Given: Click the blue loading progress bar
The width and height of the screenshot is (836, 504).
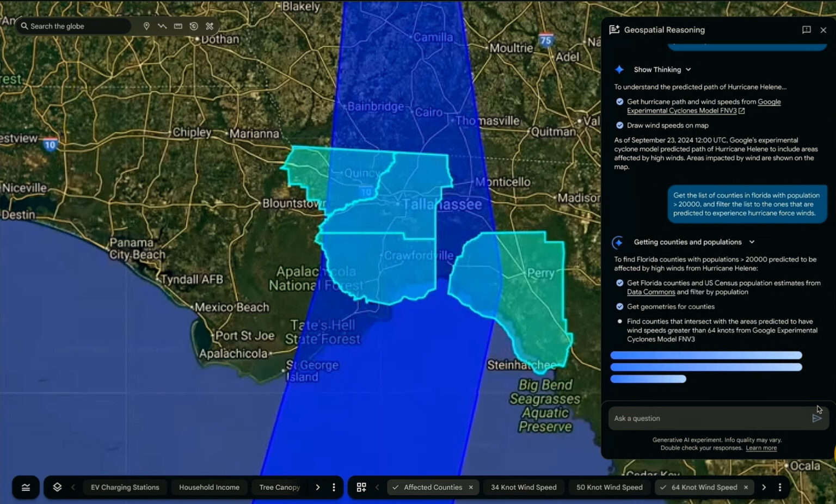Looking at the screenshot, I should point(706,367).
